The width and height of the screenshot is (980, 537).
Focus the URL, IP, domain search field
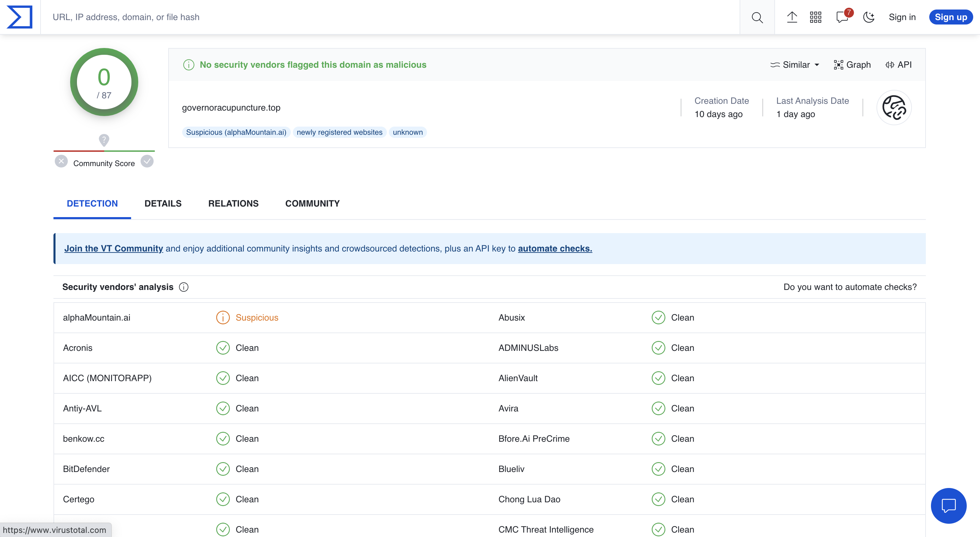point(390,17)
